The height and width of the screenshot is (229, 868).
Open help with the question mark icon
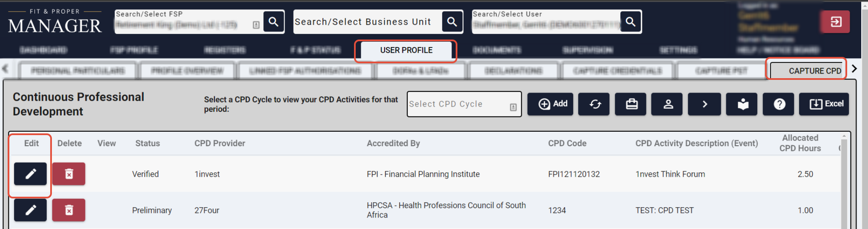(x=779, y=104)
